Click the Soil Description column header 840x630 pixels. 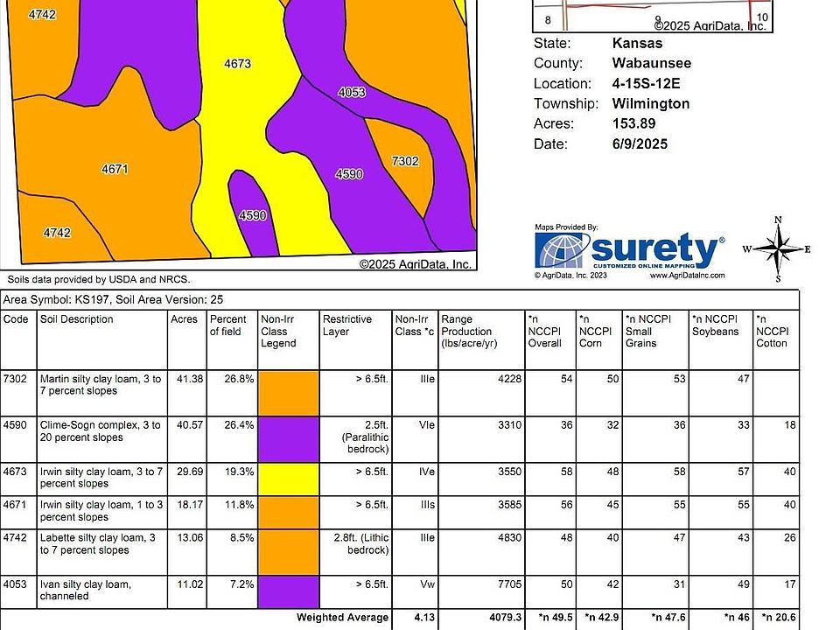[77, 319]
